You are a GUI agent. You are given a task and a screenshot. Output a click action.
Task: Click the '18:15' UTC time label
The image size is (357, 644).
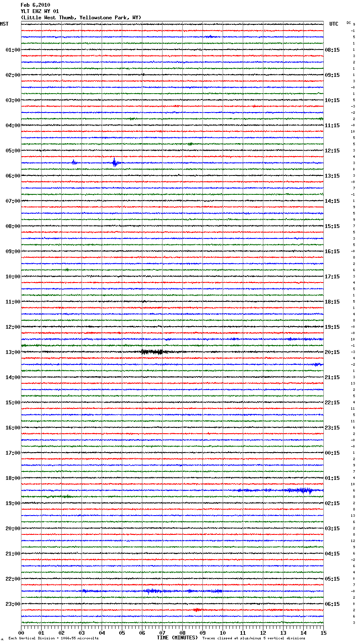click(332, 302)
